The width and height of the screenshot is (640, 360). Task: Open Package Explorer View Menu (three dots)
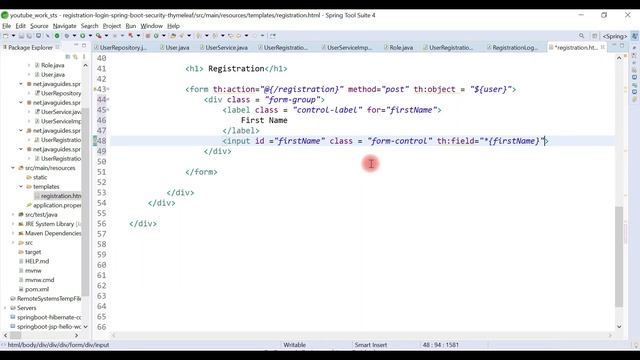click(x=84, y=57)
